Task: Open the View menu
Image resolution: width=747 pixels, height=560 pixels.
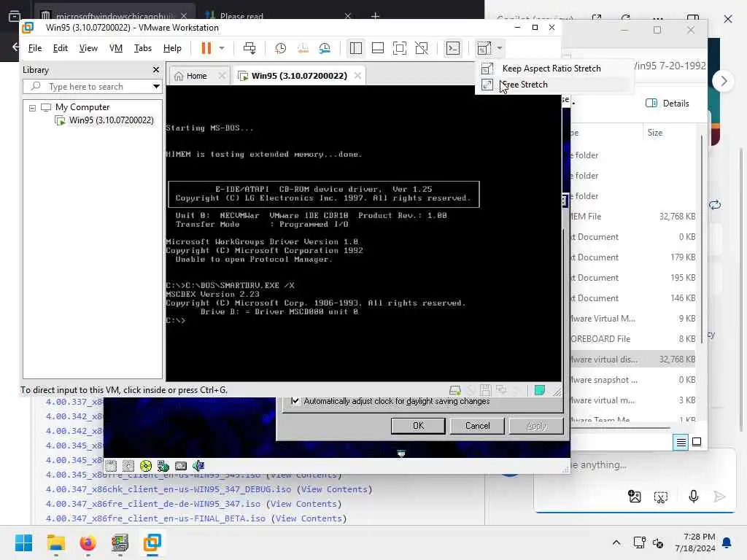Action: [x=88, y=48]
